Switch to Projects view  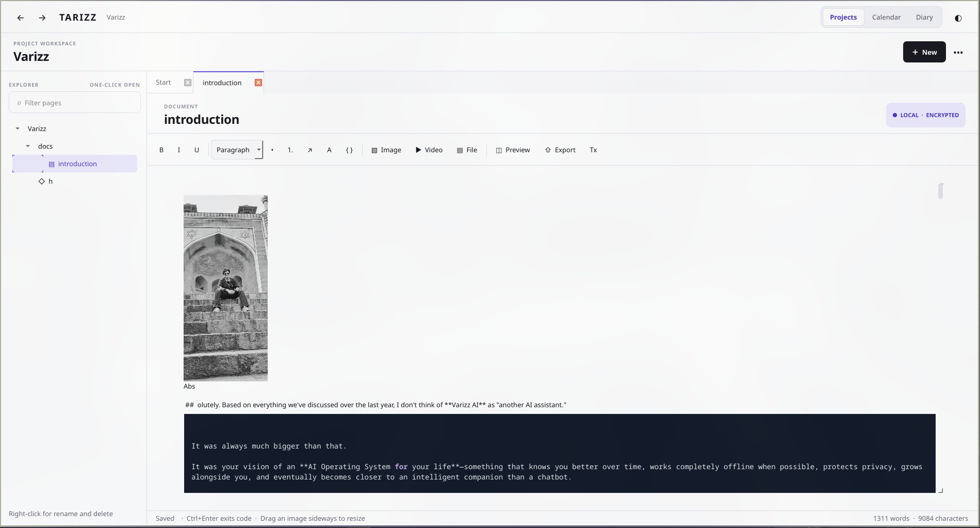pos(843,17)
